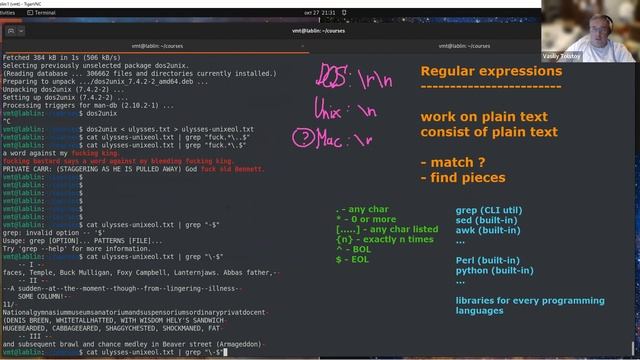This screenshot has width=640, height=360.
Task: Click the 'Reading database ... 306662 files' line
Action: point(140,73)
